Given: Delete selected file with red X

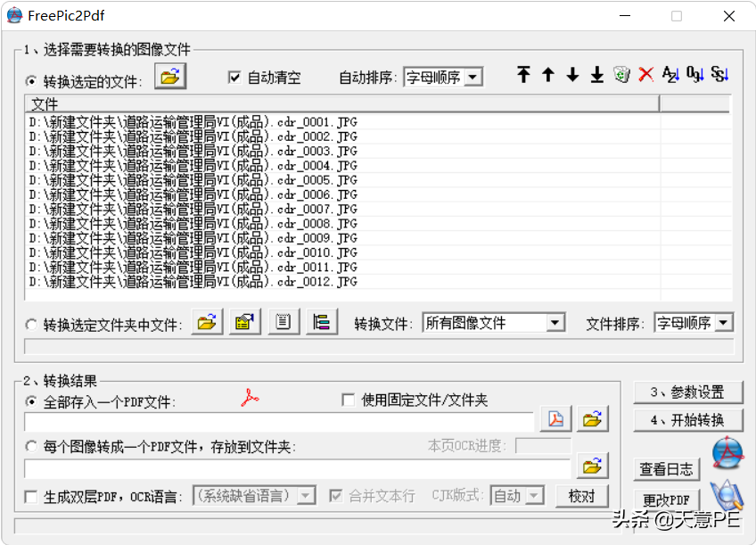Looking at the screenshot, I should [x=646, y=75].
